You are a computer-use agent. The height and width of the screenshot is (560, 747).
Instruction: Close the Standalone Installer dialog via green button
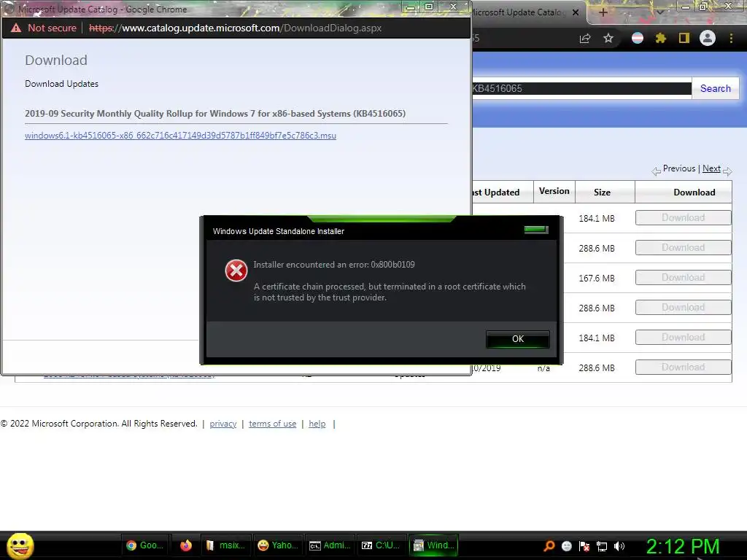[x=536, y=230]
